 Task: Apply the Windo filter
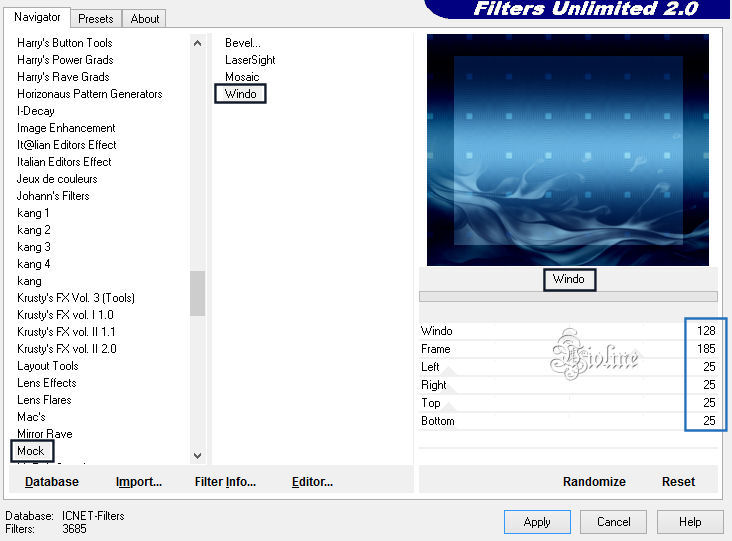click(537, 522)
